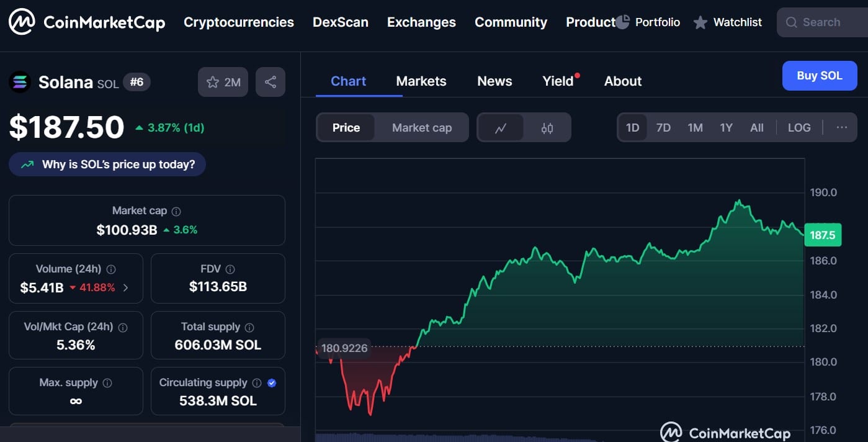Switch to candlestick chart view icon

point(547,128)
